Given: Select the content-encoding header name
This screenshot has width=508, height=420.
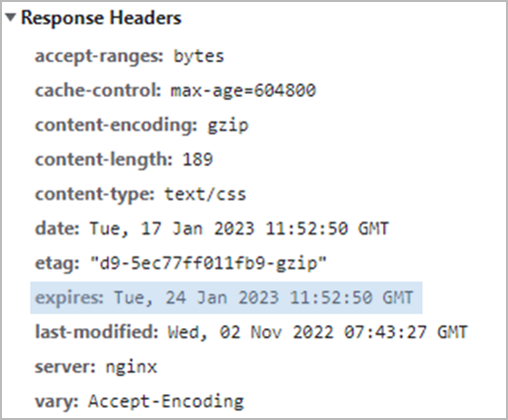Looking at the screenshot, I should (x=116, y=126).
